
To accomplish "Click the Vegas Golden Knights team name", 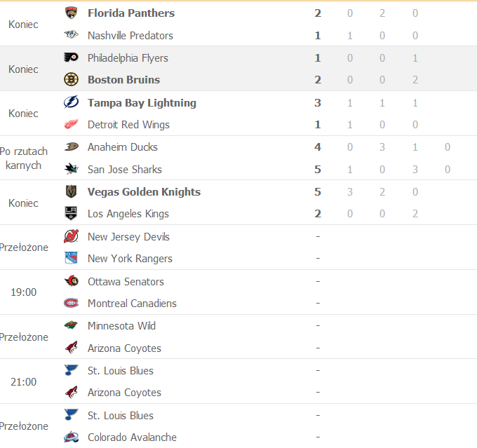I will coord(144,192).
